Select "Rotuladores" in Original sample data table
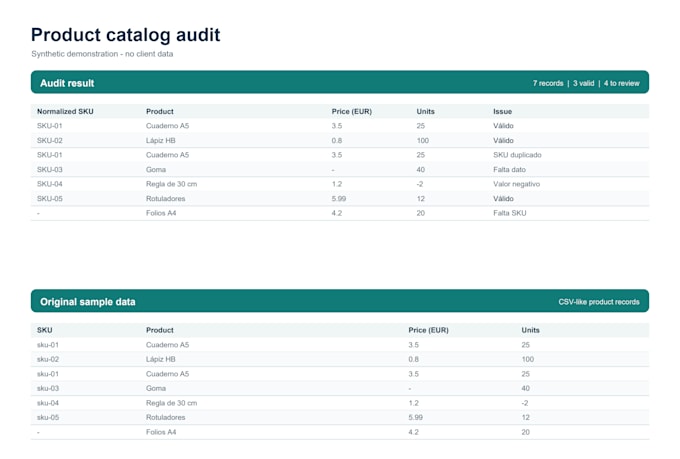680x459 pixels. 165,417
